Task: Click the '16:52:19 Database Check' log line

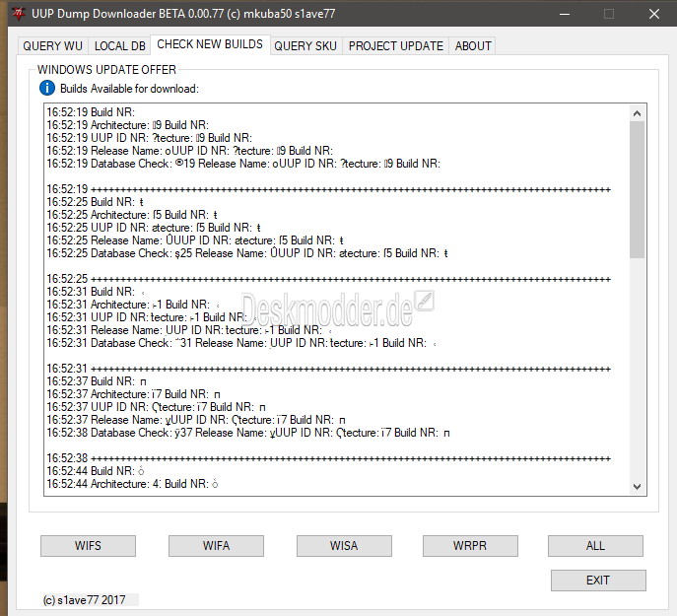Action: click(x=243, y=164)
